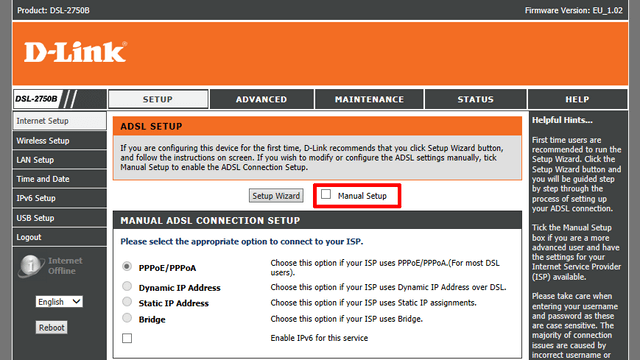Open Time and Date settings
Screen dimensions: 640x360
(60, 179)
